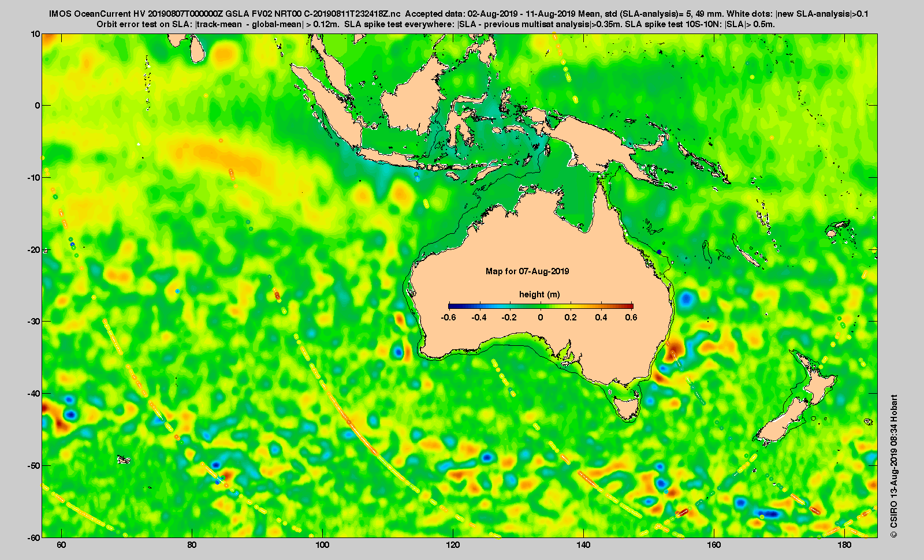The image size is (924, 560).
Task: Click the Tasmania landmass on the map
Action: pyautogui.click(x=627, y=408)
